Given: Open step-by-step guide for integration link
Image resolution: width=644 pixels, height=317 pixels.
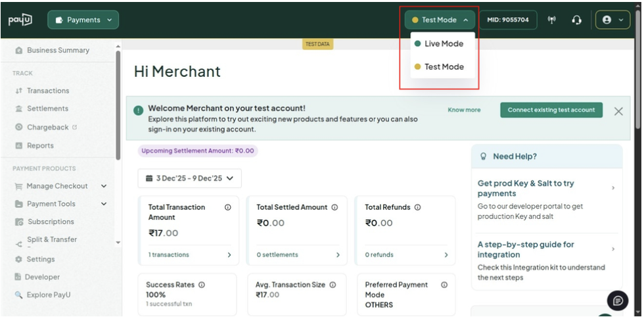Looking at the screenshot, I should 526,249.
